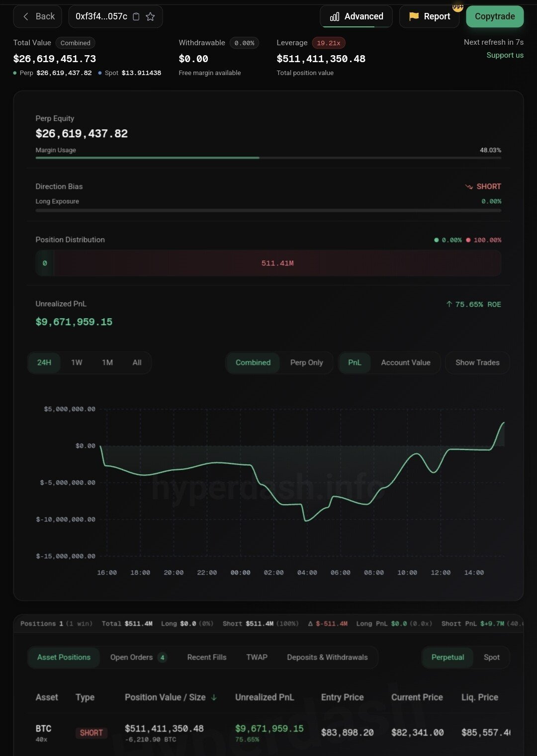Viewport: 537px width, 756px height.
Task: Select the 1W timeframe
Action: (77, 362)
